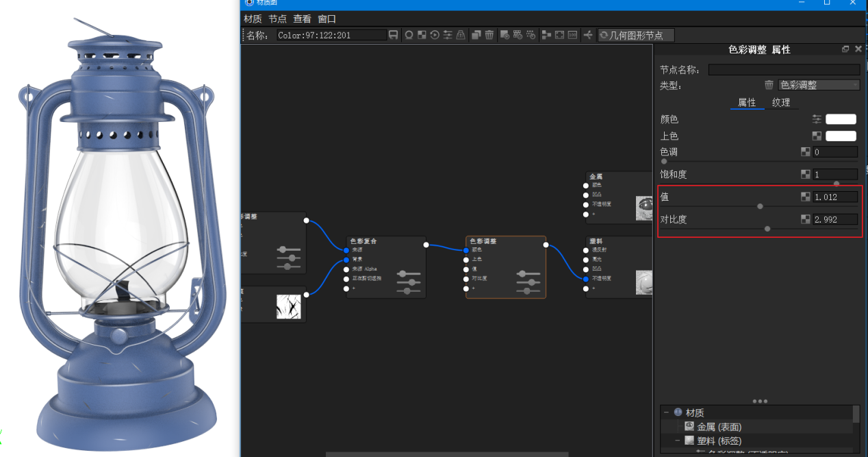Click the material tree vertical scrollbar
Screen dimensions: 868x457
856,414
